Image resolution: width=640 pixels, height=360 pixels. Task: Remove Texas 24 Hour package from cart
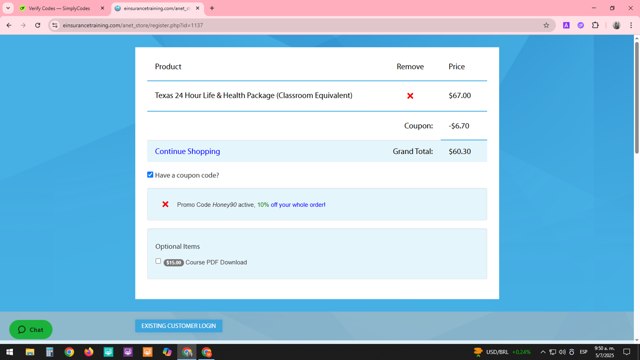click(x=410, y=96)
